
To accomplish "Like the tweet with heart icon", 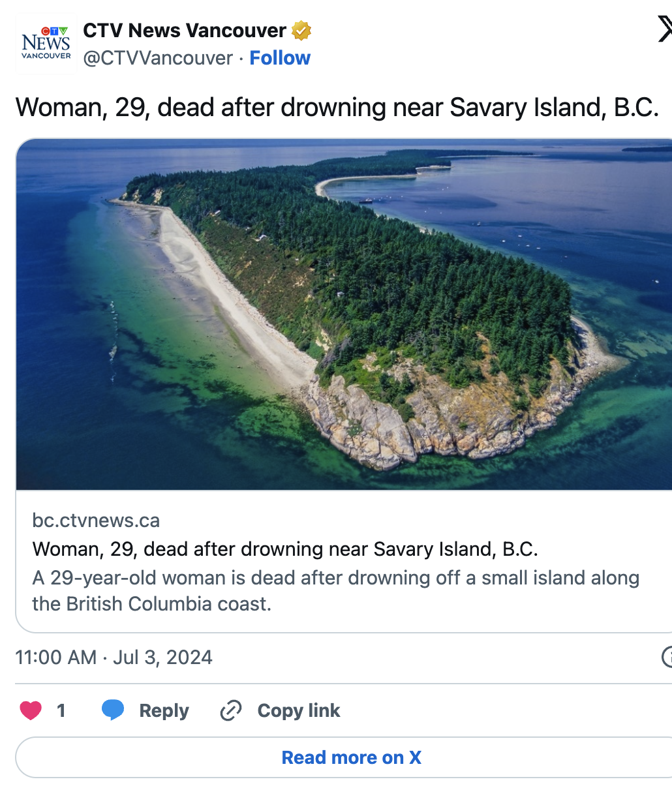I will (31, 710).
